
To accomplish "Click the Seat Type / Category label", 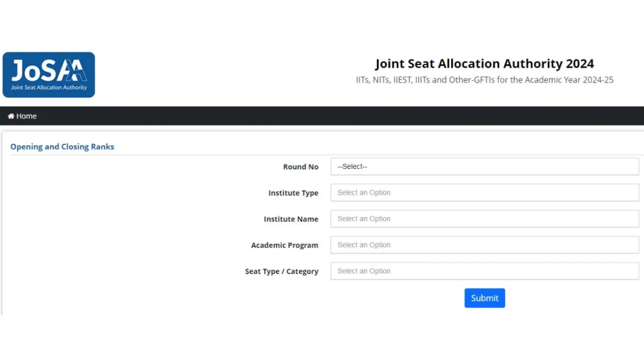I will point(282,271).
